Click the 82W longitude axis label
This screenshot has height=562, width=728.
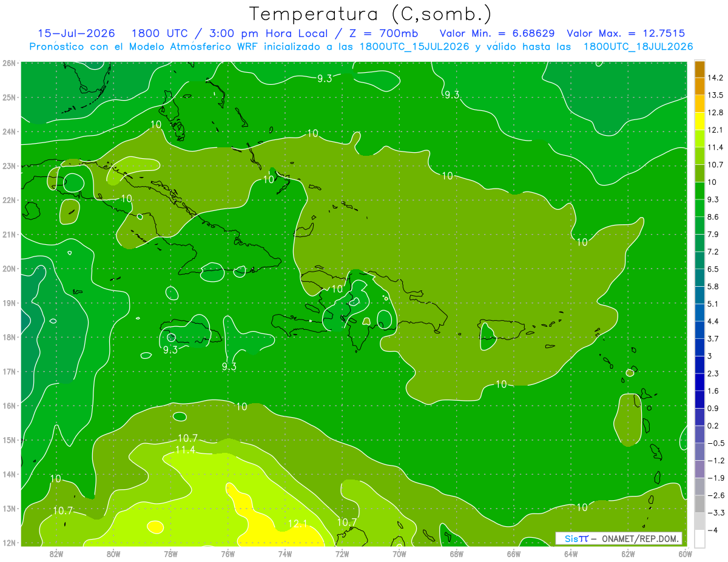[56, 554]
